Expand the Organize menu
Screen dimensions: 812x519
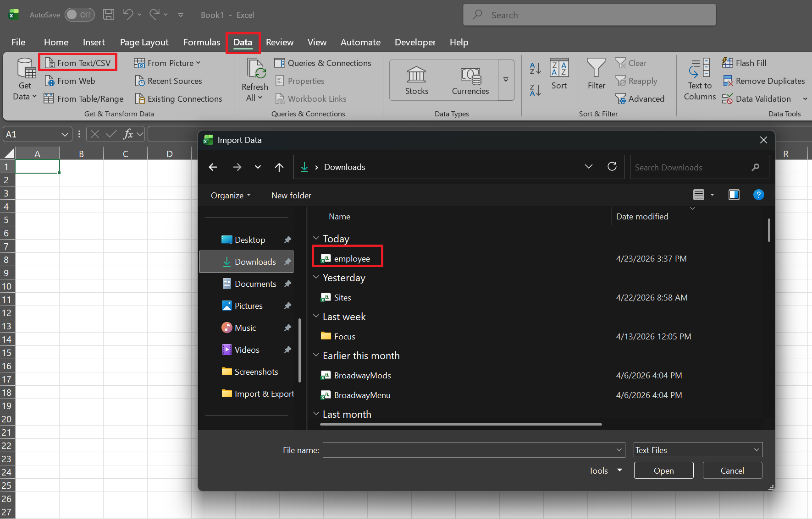point(231,196)
